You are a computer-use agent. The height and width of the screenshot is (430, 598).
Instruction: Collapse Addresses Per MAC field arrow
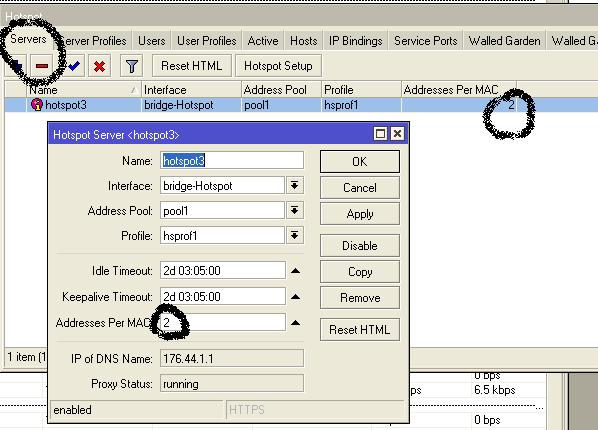click(x=295, y=323)
